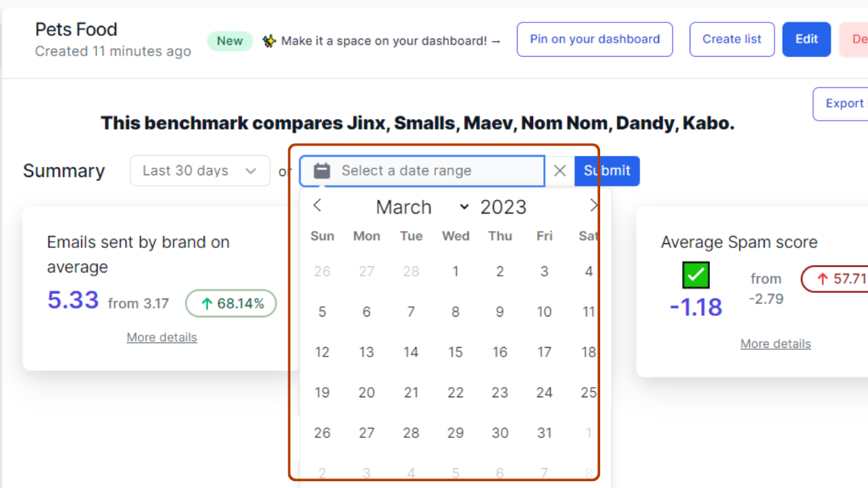Select March 7 in the calendar
This screenshot has height=488, width=868.
pos(411,312)
